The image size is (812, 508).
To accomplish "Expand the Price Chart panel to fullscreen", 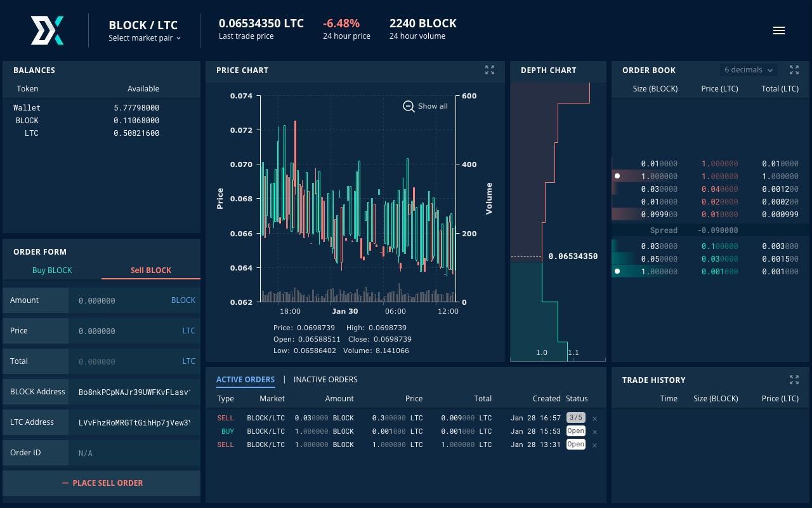I will pos(490,70).
